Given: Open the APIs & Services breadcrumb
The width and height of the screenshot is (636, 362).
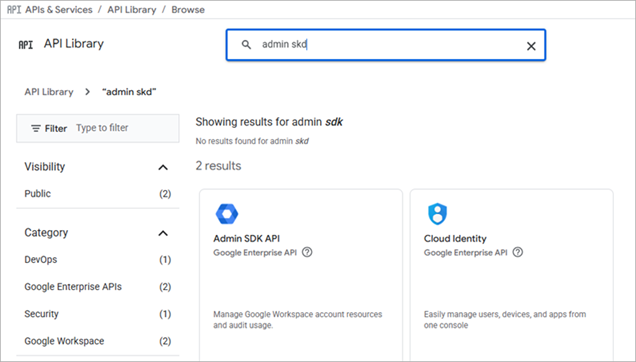Looking at the screenshot, I should click(x=59, y=10).
